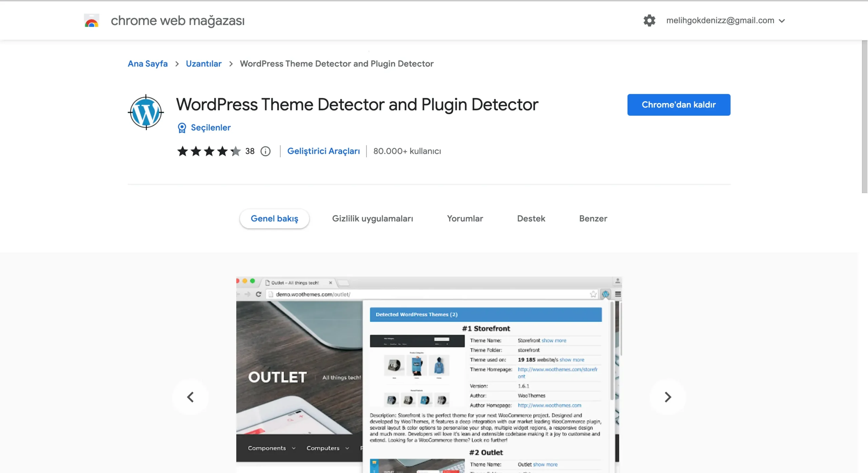Switch to the Yorumlar tab
The width and height of the screenshot is (868, 473).
point(465,219)
